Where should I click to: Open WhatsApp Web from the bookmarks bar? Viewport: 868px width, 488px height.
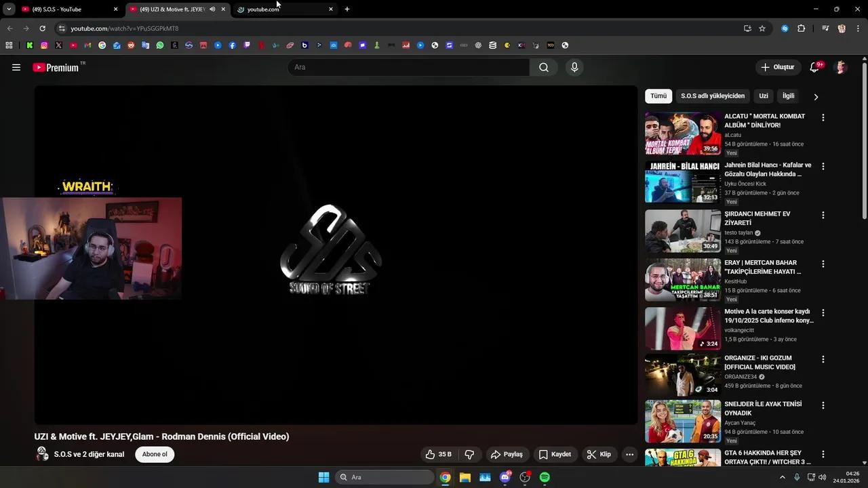point(159,45)
